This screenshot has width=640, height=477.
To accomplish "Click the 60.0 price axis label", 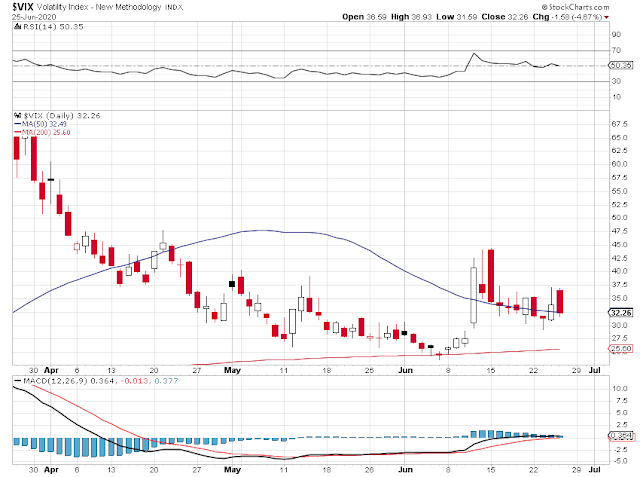I will [619, 164].
